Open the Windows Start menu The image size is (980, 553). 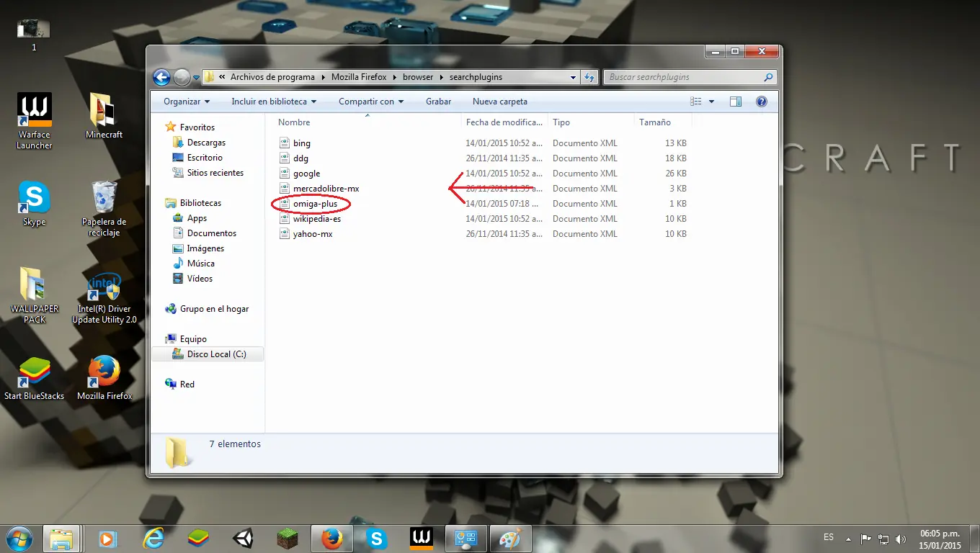(x=19, y=538)
